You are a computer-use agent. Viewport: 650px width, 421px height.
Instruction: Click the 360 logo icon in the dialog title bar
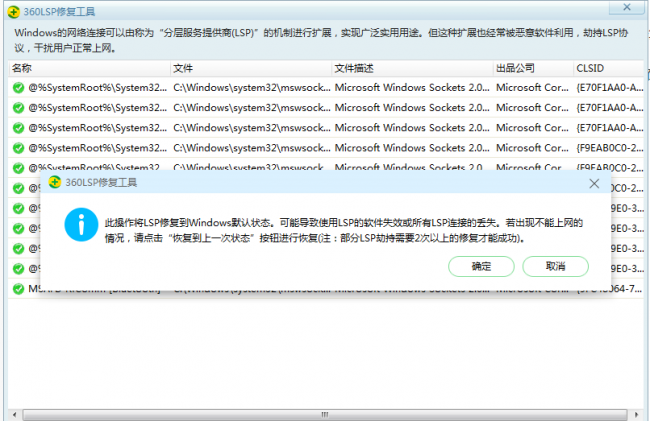click(55, 182)
